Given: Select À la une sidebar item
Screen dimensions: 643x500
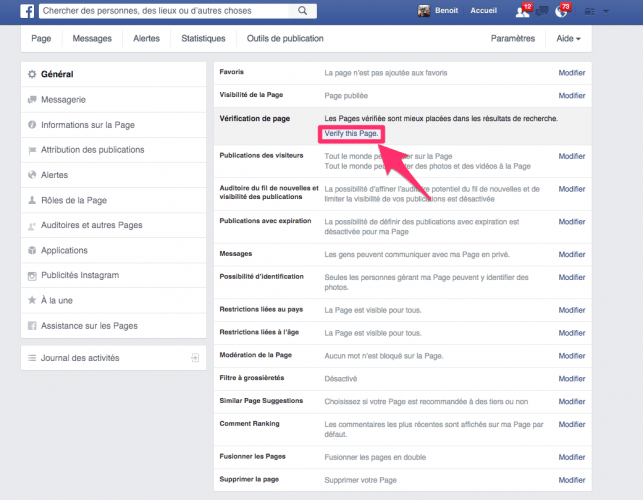Looking at the screenshot, I should coord(113,300).
